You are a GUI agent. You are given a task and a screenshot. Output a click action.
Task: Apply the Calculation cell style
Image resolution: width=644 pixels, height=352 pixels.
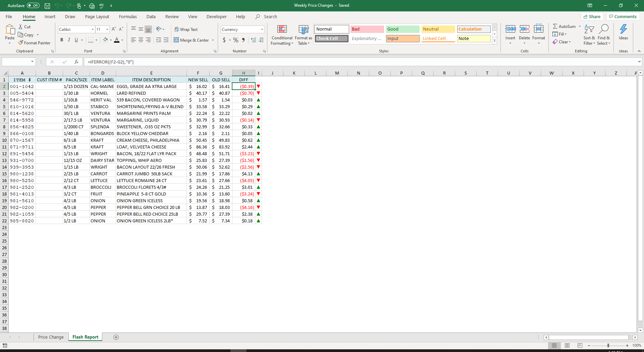pos(474,29)
